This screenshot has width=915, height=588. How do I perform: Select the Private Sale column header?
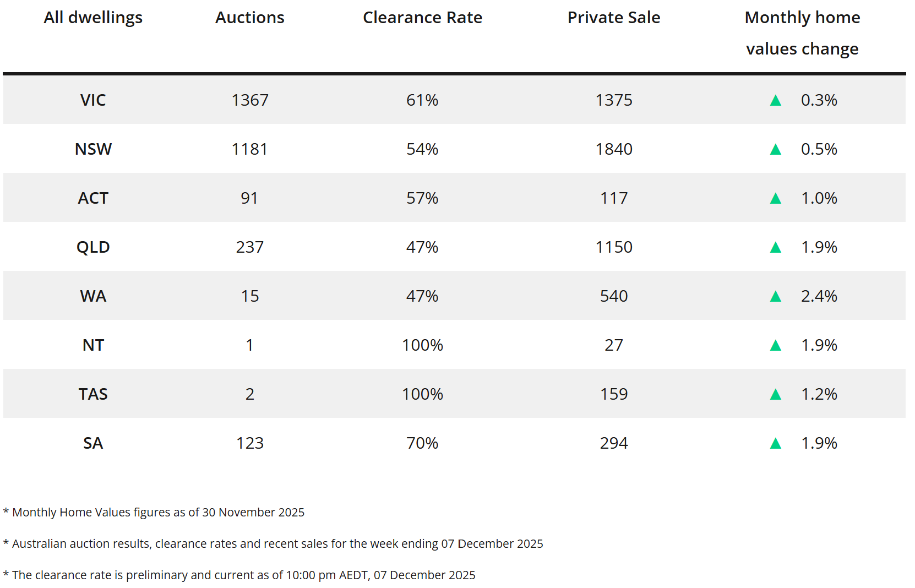coord(614,18)
